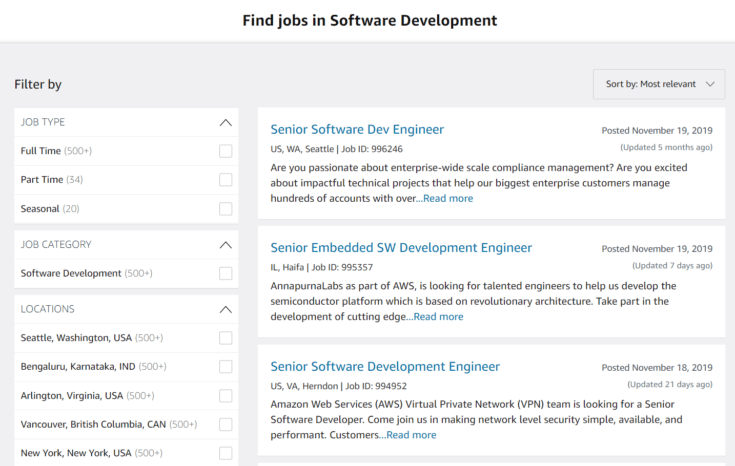The height and width of the screenshot is (466, 735).
Task: Open the Senior Software Dev Engineer job
Action: coord(357,129)
